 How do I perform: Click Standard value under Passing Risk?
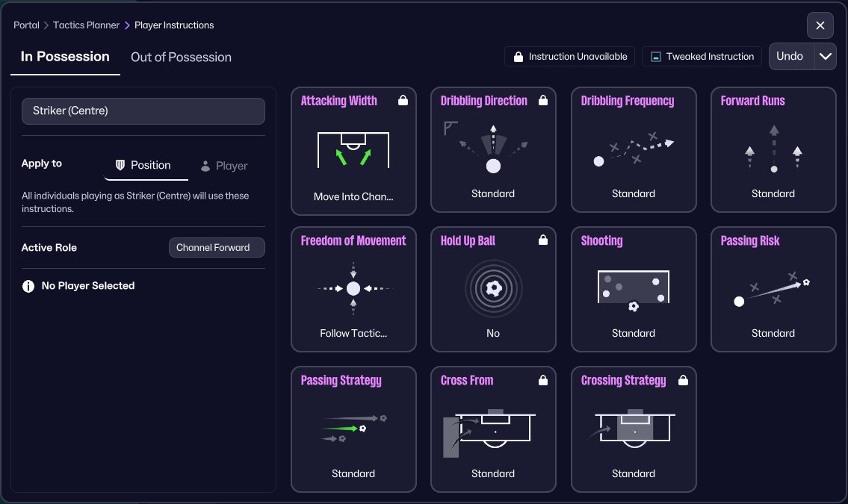click(x=773, y=333)
